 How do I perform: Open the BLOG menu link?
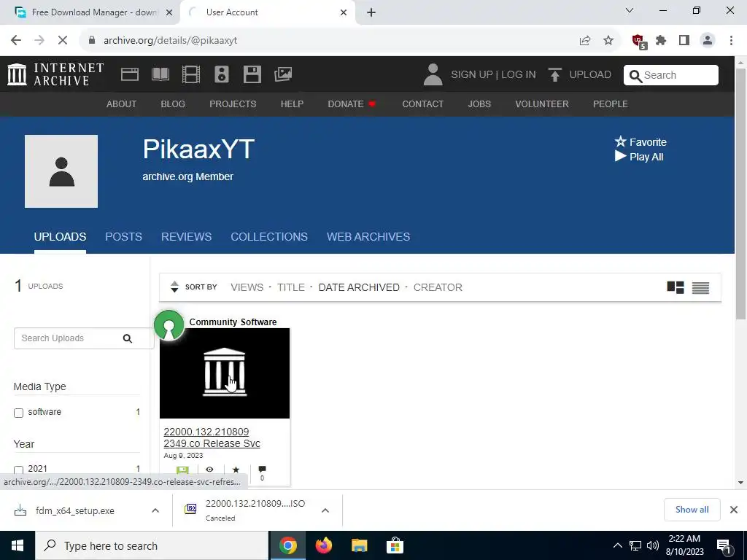pos(173,104)
